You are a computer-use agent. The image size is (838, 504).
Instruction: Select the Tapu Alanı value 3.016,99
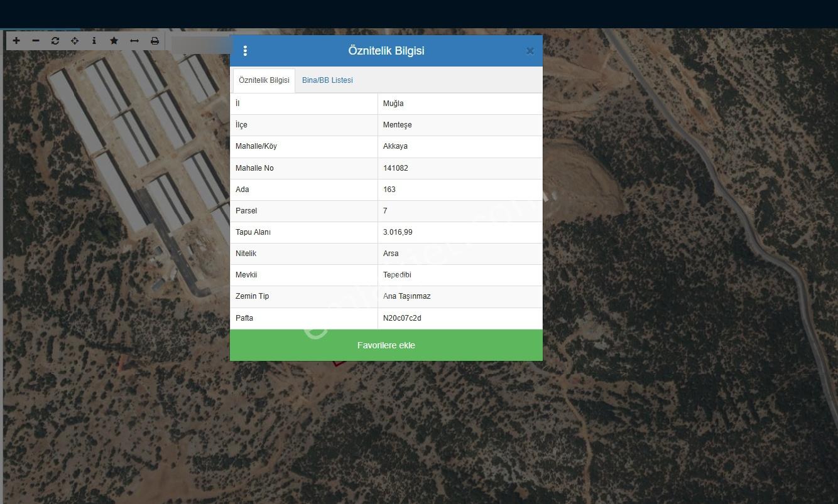click(398, 232)
